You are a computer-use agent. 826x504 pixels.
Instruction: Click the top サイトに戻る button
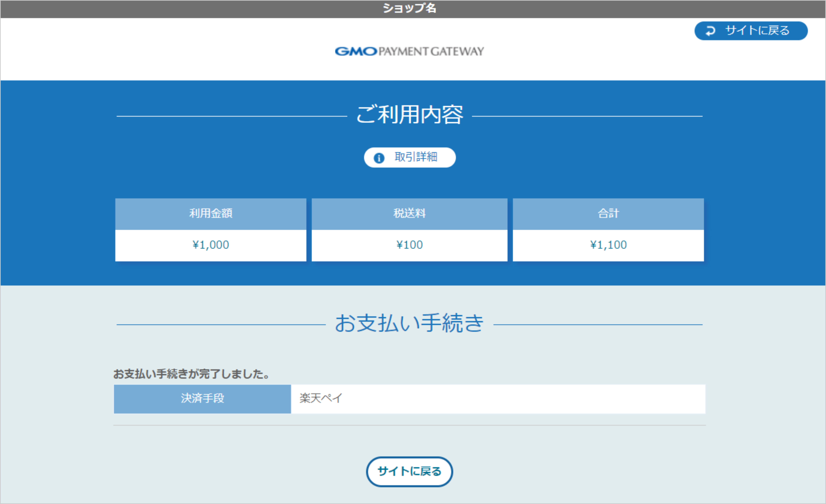coord(751,31)
